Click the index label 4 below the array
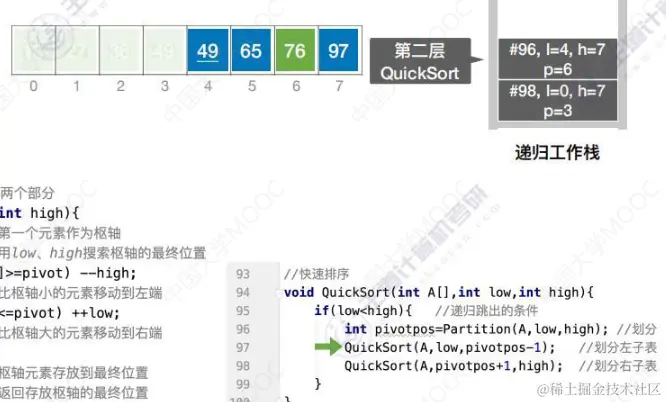The image size is (666, 402). [x=208, y=86]
